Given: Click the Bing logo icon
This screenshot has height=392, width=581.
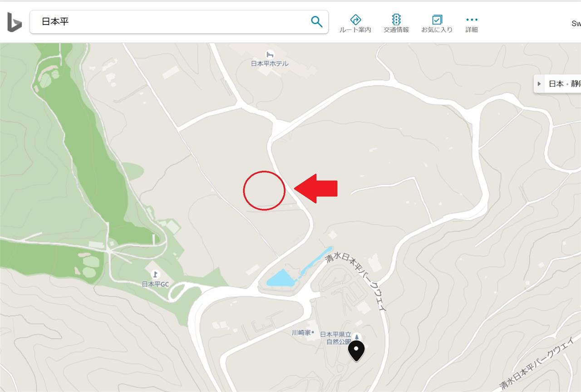Looking at the screenshot, I should 14,22.
